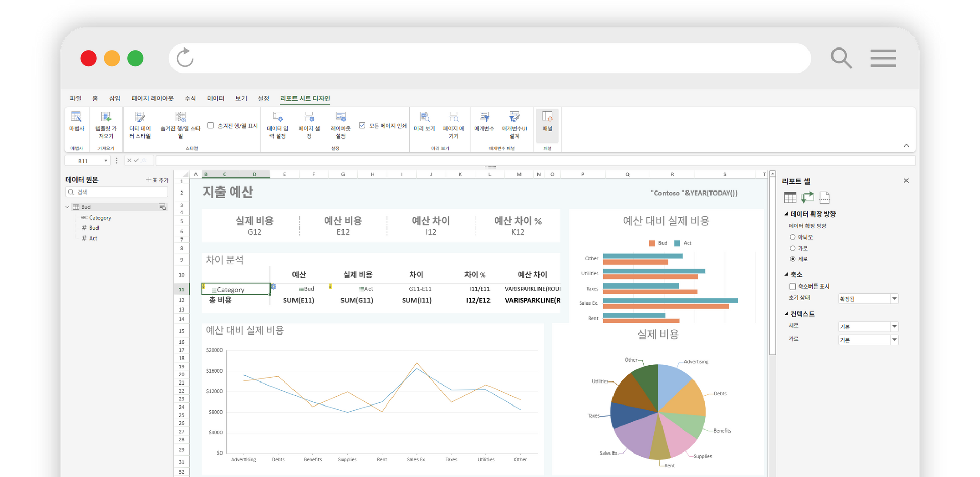The width and height of the screenshot is (980, 477).
Task: Click the 템플릿 가져오기 import icon
Action: (106, 123)
